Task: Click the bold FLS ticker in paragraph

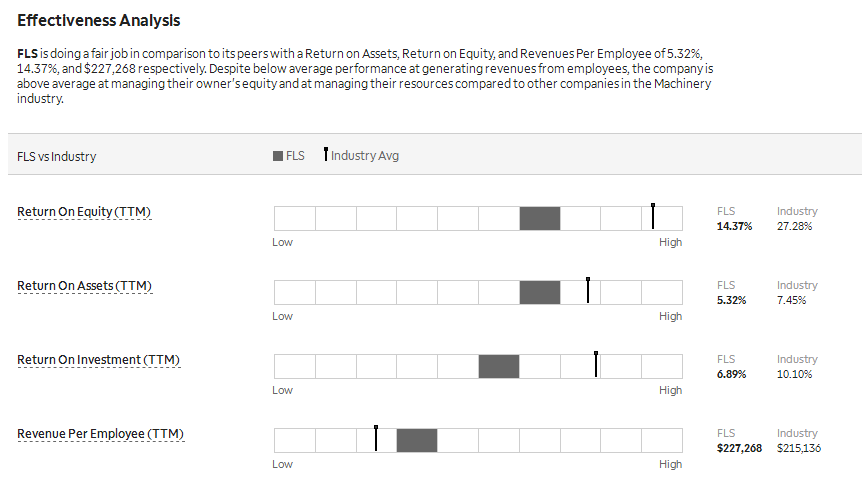Action: [27, 51]
